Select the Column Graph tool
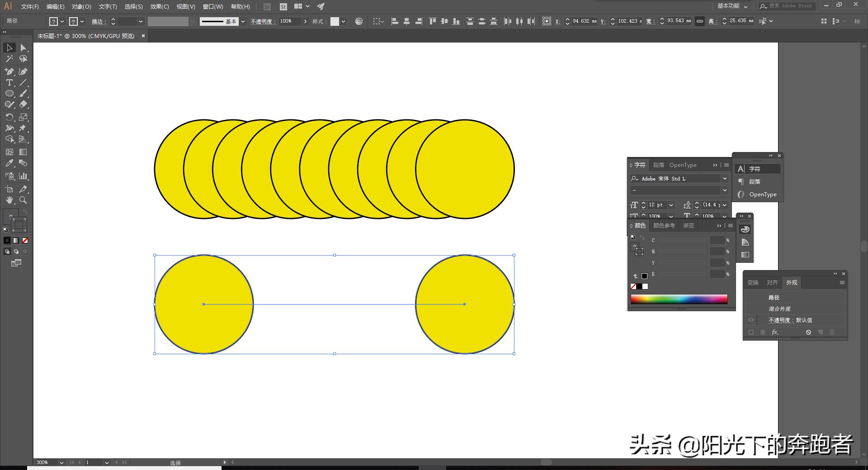The width and height of the screenshot is (868, 470). coord(23,176)
